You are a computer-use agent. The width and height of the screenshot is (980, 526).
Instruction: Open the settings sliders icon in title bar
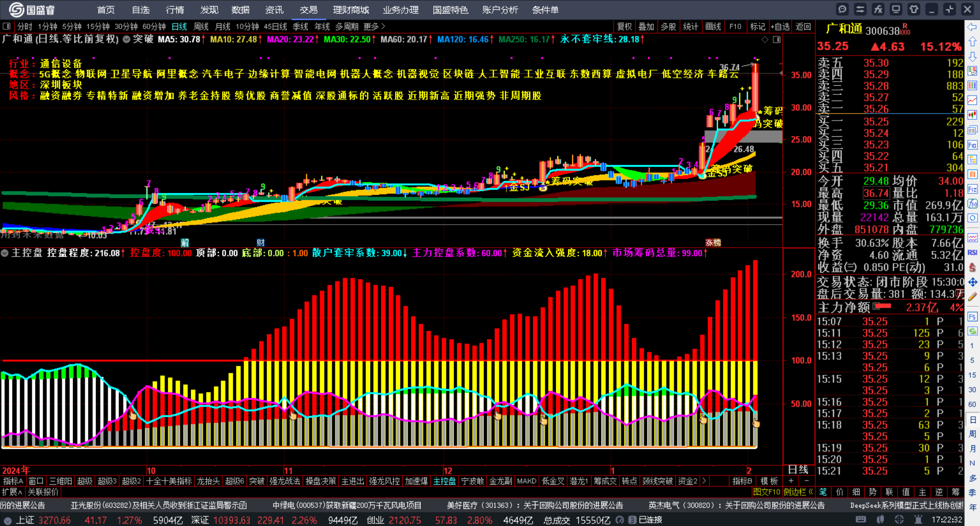click(860, 9)
